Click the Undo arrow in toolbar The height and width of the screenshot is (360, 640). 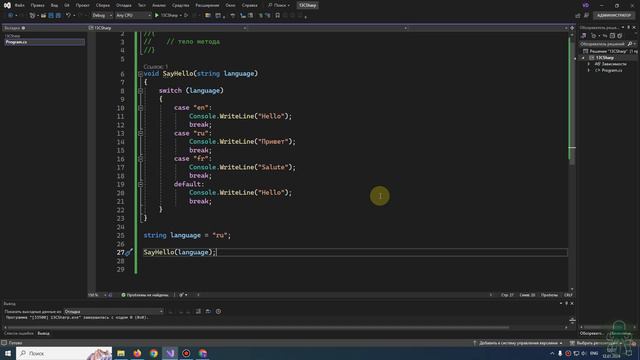(69, 16)
